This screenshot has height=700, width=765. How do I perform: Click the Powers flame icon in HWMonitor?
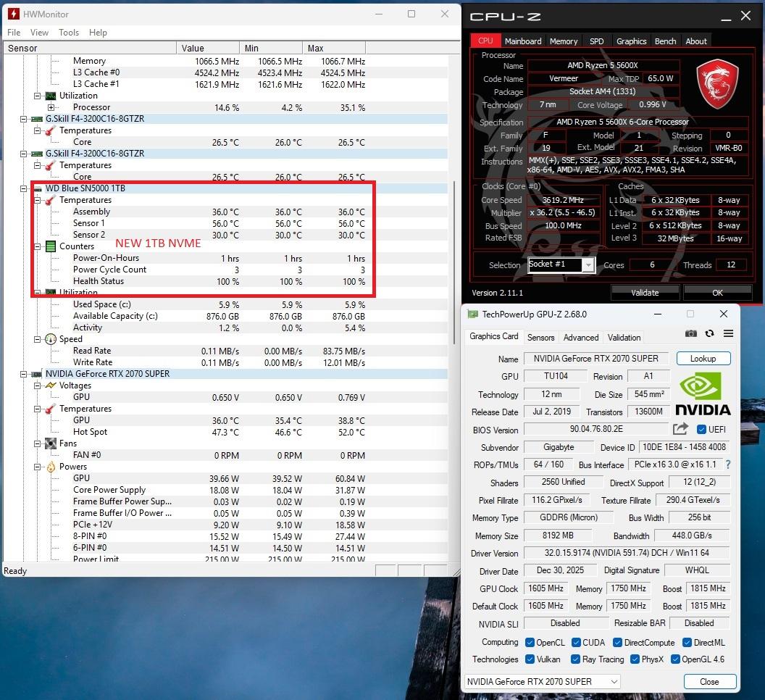coord(51,467)
